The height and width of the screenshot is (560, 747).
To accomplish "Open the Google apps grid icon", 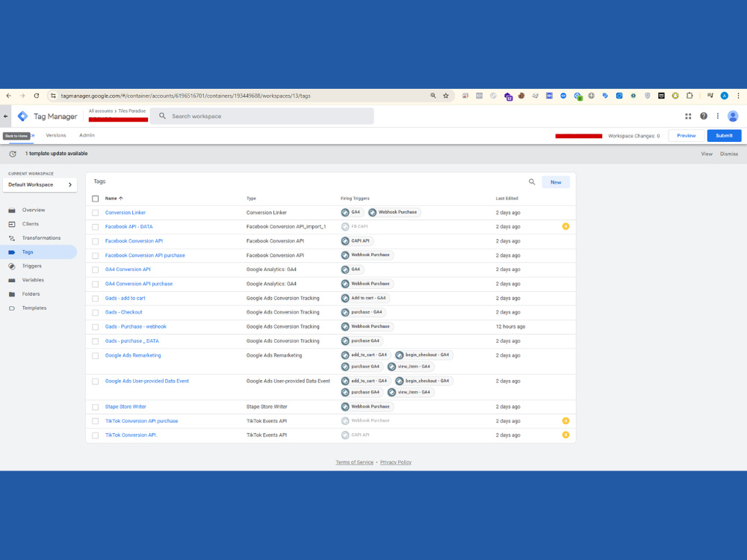I will pyautogui.click(x=688, y=116).
